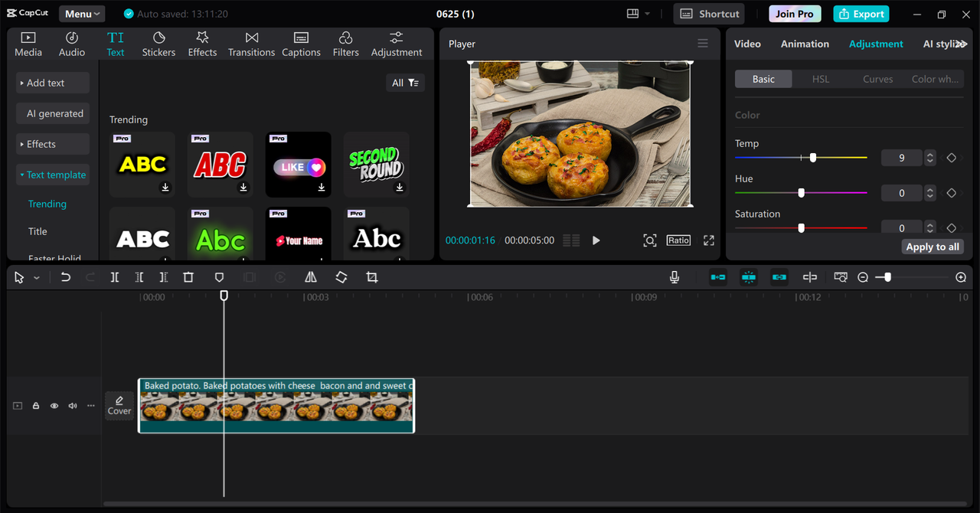Select the Curves sub-tab
Screen dimensions: 980x513
pyautogui.click(x=878, y=79)
